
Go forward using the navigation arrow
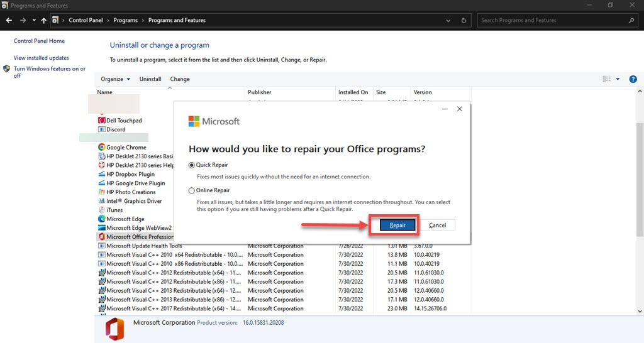[x=23, y=20]
